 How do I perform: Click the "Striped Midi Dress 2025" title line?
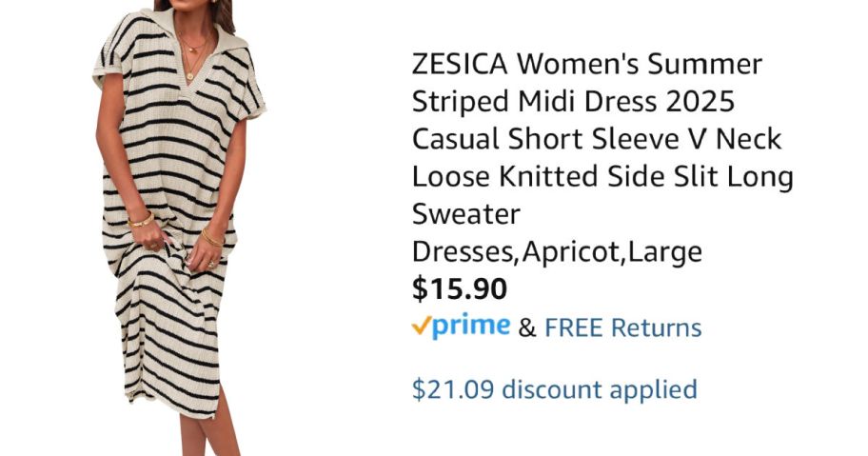(x=572, y=102)
